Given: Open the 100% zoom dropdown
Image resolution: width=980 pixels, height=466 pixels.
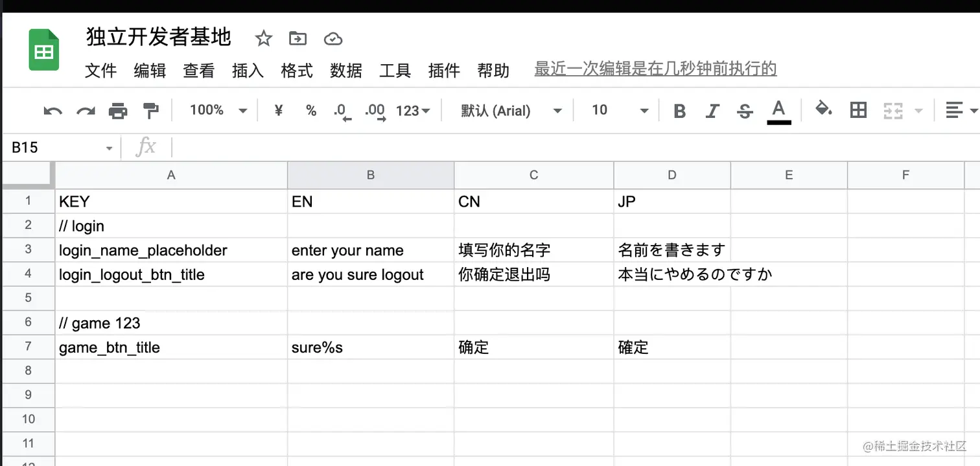Looking at the screenshot, I should (x=218, y=110).
